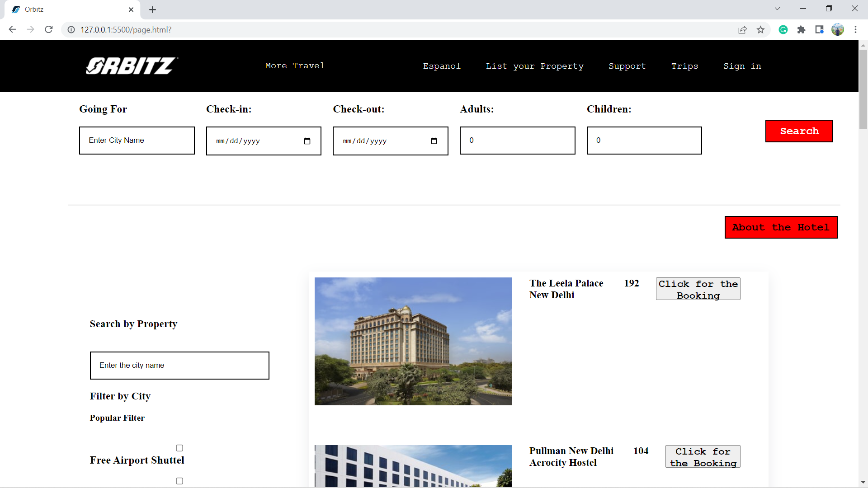Image resolution: width=868 pixels, height=488 pixels.
Task: Click the browser back arrow
Action: [12, 29]
